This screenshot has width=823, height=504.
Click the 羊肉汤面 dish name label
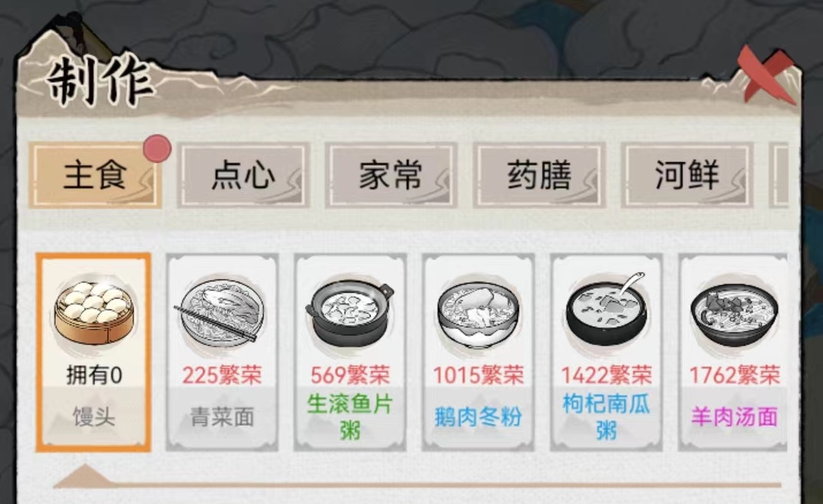click(734, 417)
